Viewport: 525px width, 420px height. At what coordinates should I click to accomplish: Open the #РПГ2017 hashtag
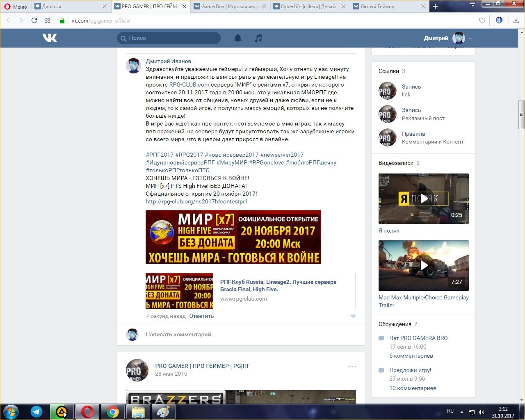click(160, 155)
